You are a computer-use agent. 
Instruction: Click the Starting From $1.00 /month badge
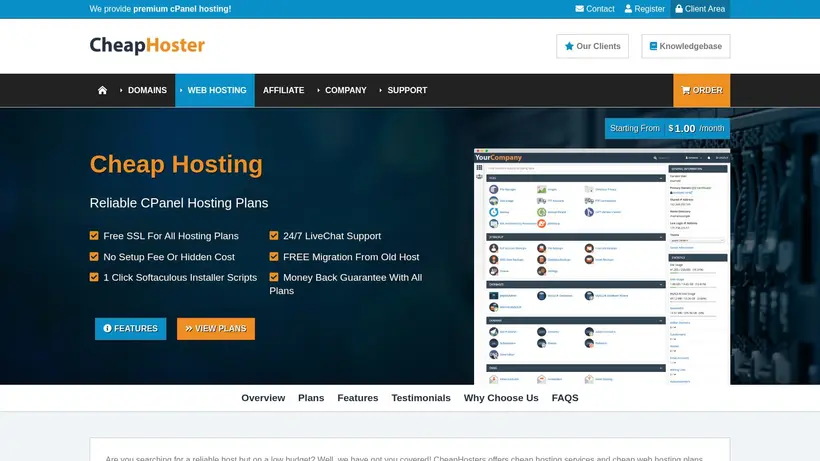click(x=667, y=129)
